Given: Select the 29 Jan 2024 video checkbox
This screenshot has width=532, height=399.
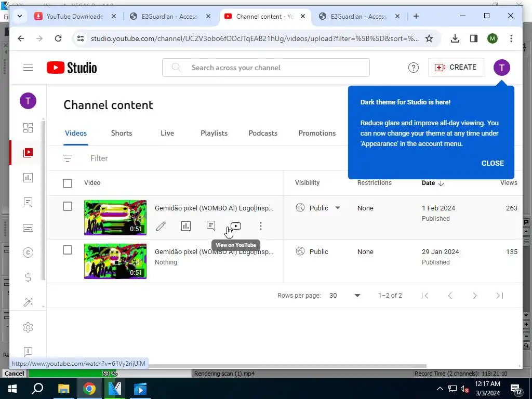Looking at the screenshot, I should 68,250.
